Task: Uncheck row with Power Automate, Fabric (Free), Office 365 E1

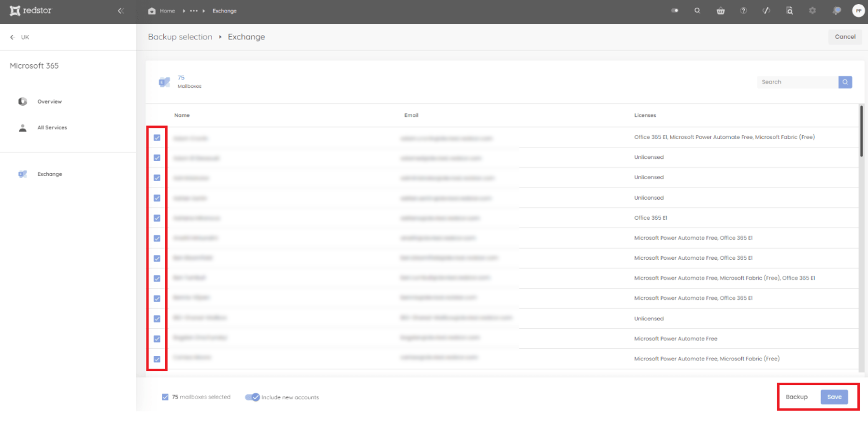Action: tap(157, 279)
